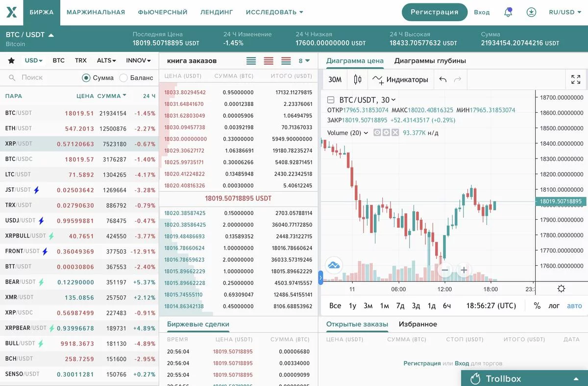Zoom in on the chart

464,270
